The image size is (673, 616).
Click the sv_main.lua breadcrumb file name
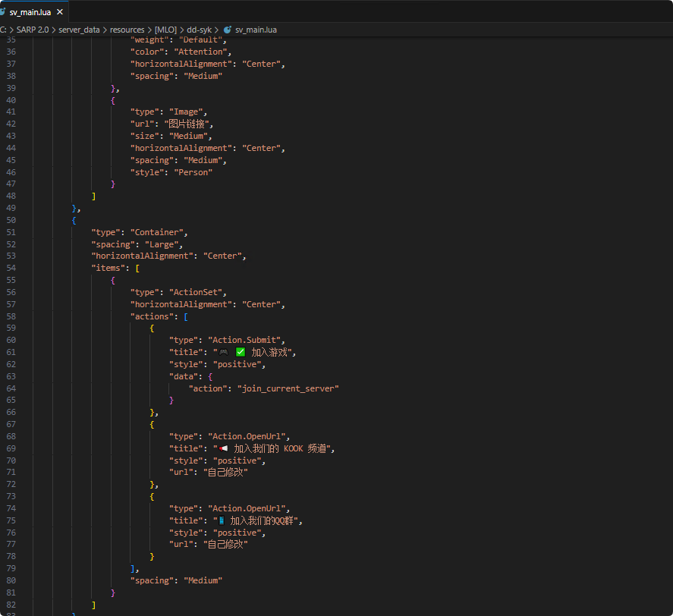[x=256, y=30]
